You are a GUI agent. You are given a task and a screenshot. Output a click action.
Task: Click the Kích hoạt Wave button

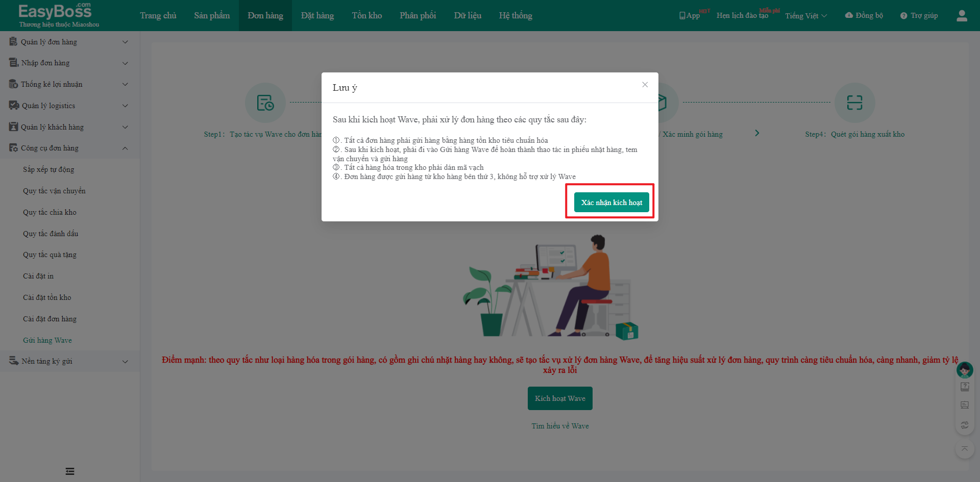pos(560,398)
